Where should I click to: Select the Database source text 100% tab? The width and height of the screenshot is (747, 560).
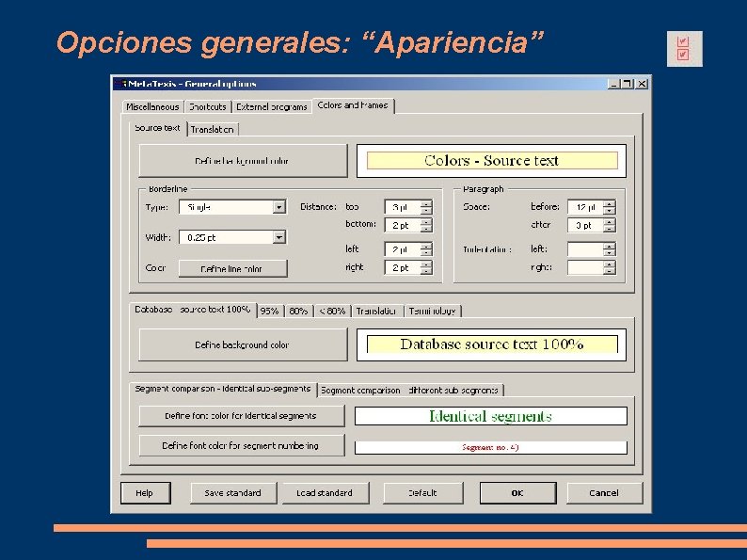coord(193,310)
